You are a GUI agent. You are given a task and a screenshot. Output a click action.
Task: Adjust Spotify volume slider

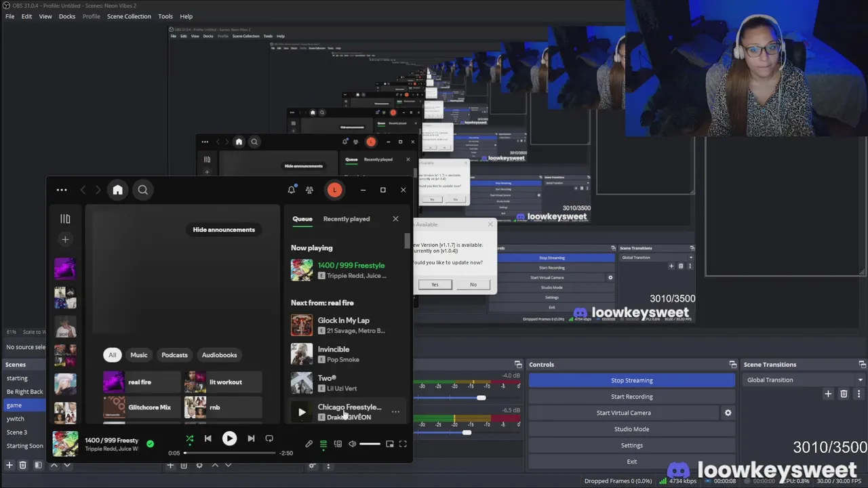pyautogui.click(x=370, y=444)
